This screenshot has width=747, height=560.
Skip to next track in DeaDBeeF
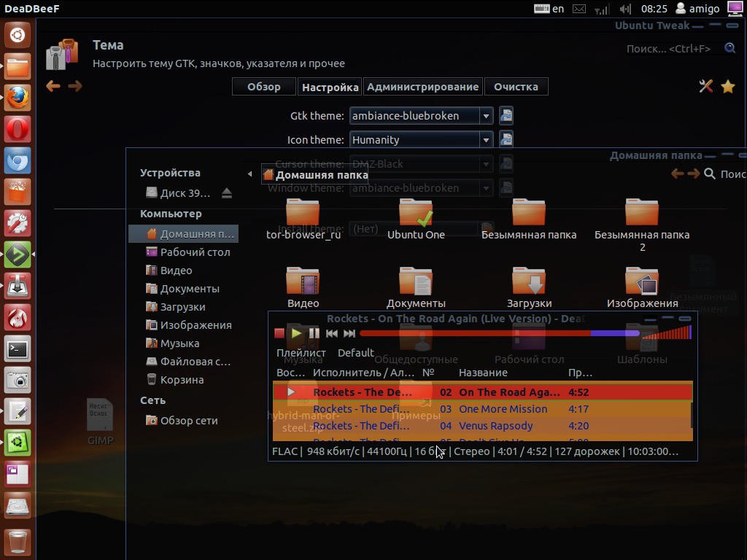coord(349,333)
